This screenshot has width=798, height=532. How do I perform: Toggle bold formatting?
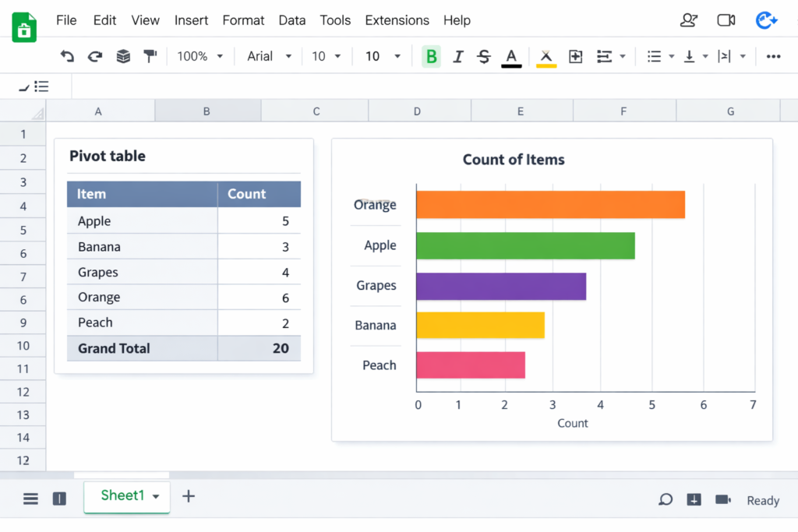431,56
